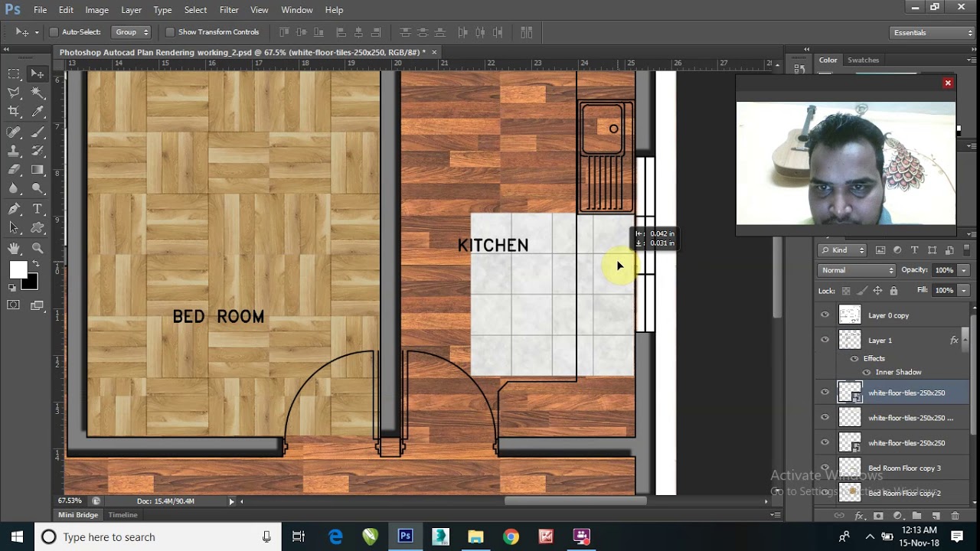This screenshot has width=980, height=551.
Task: Hide Layer 1 visibility eye
Action: pos(825,340)
